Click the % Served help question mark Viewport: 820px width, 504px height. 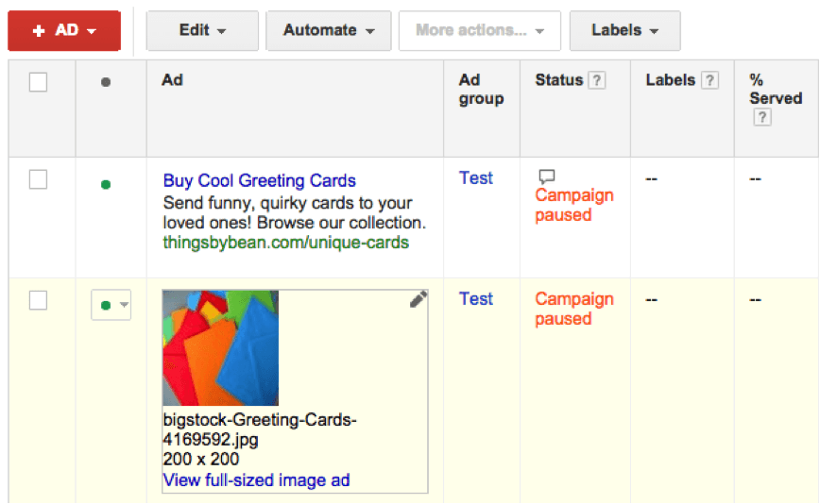(762, 118)
